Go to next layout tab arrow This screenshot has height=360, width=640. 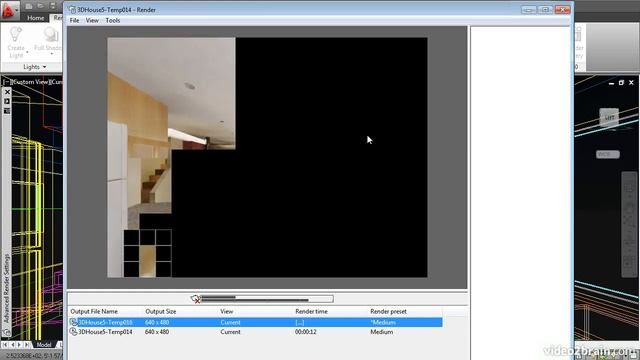pyautogui.click(x=20, y=345)
